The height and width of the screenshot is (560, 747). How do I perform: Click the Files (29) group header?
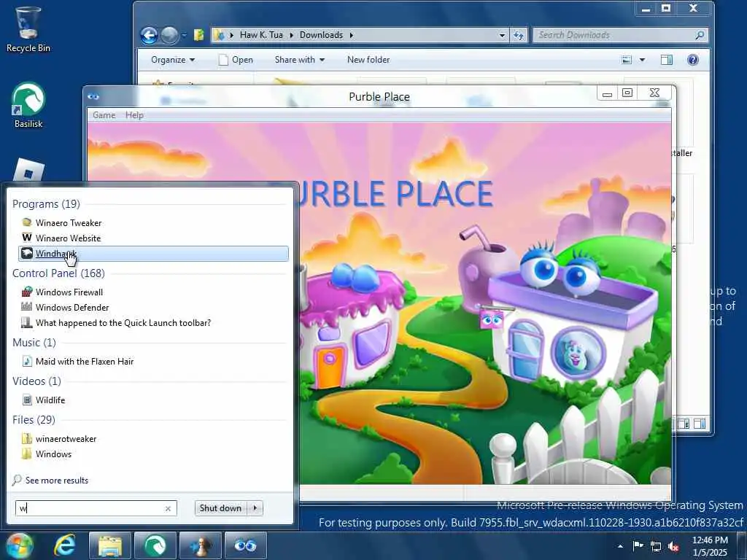pyautogui.click(x=34, y=419)
